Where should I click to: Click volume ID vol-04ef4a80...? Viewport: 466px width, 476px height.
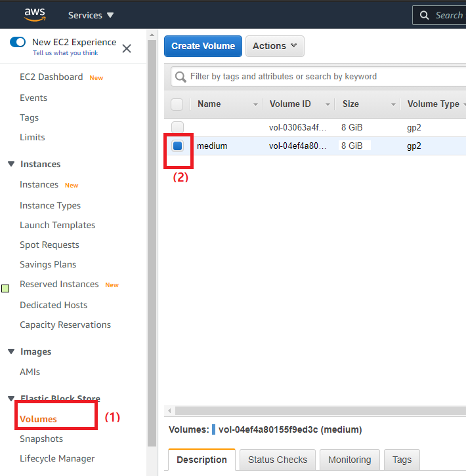tap(297, 146)
